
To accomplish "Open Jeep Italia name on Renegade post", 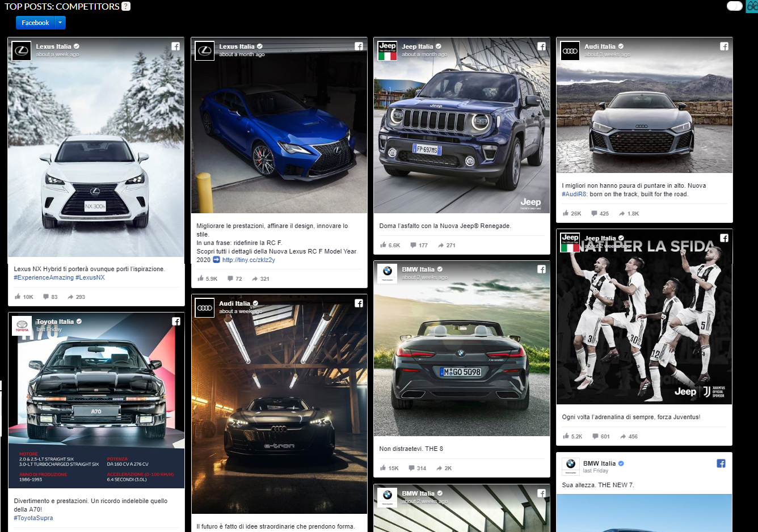I will tap(418, 47).
